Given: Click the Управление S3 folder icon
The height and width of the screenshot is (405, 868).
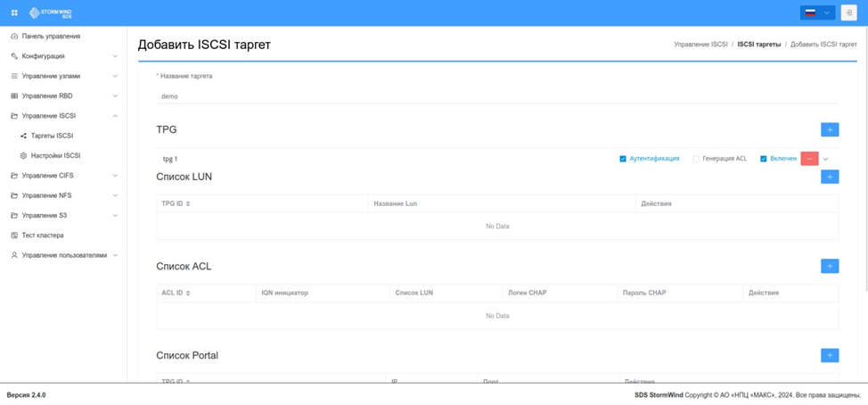Looking at the screenshot, I should [x=14, y=216].
